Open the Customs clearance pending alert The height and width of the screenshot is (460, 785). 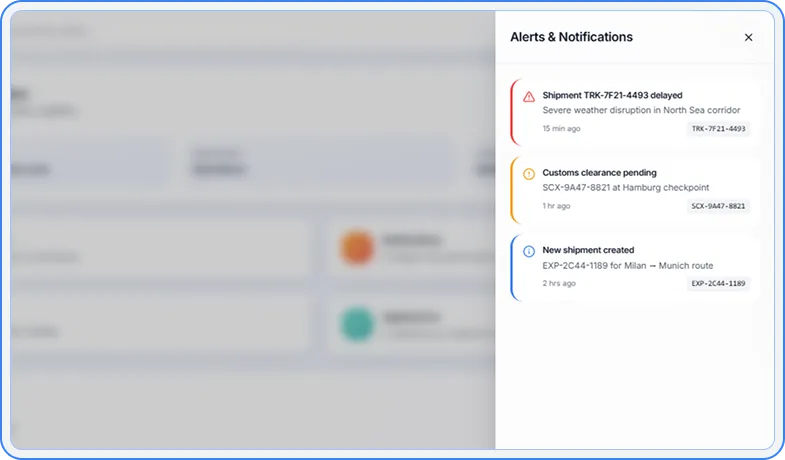pyautogui.click(x=599, y=173)
